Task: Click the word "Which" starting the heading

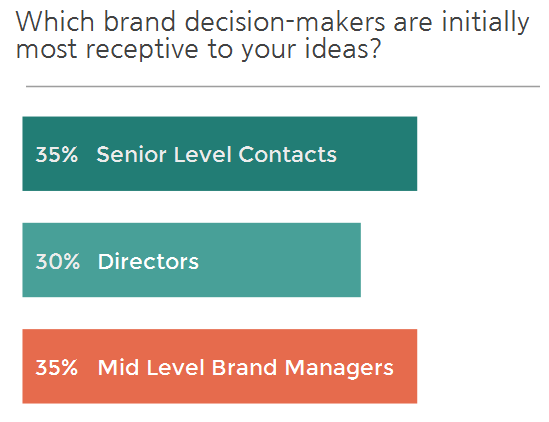Action: 55,22
